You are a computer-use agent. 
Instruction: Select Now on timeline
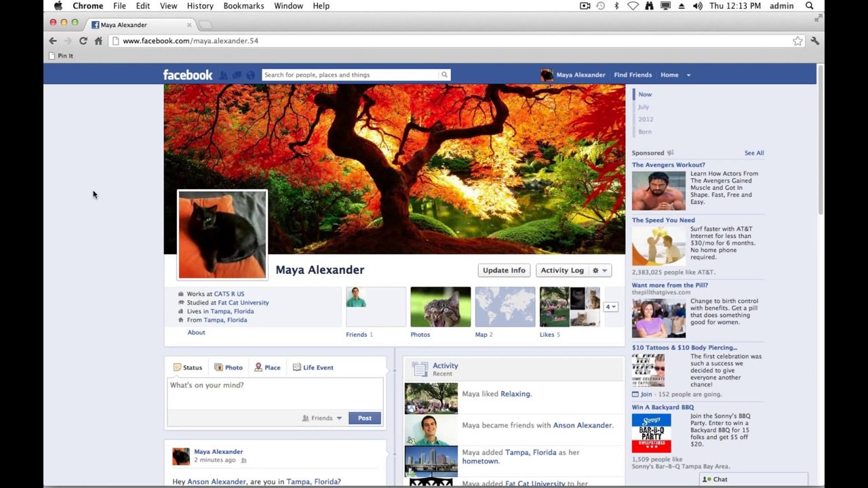click(645, 95)
